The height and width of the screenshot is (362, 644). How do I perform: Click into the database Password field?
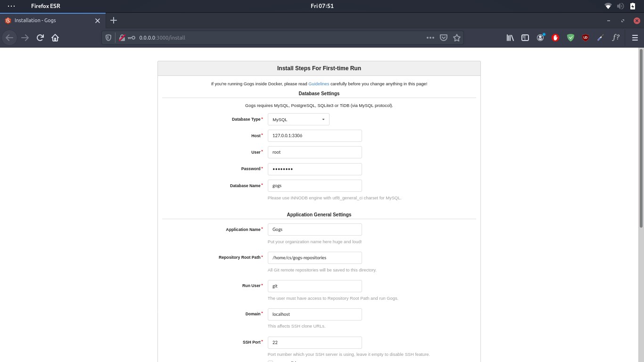tap(315, 169)
